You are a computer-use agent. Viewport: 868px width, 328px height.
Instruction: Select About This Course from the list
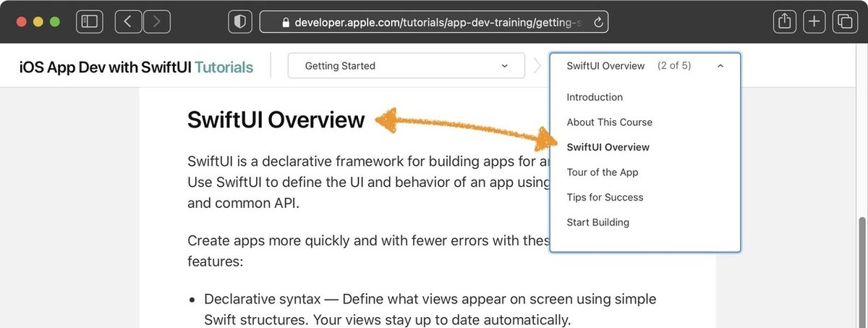(609, 122)
